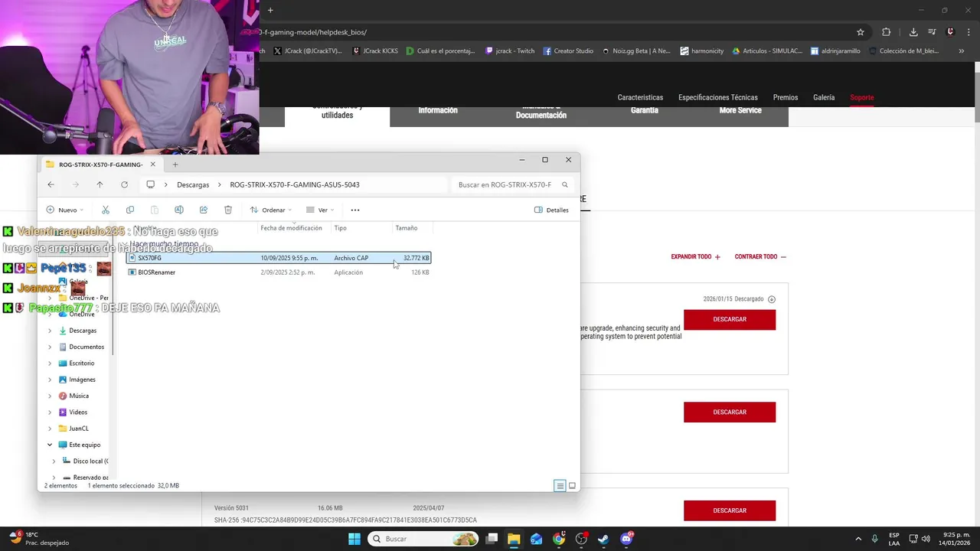Screen dimensions: 980x551
Task: Open Steam from the taskbar
Action: pyautogui.click(x=603, y=539)
